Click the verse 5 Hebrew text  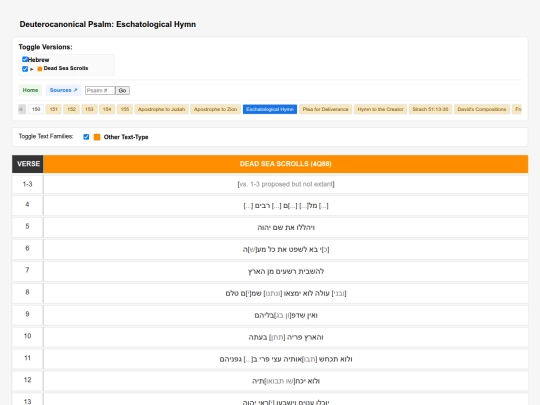tap(286, 228)
